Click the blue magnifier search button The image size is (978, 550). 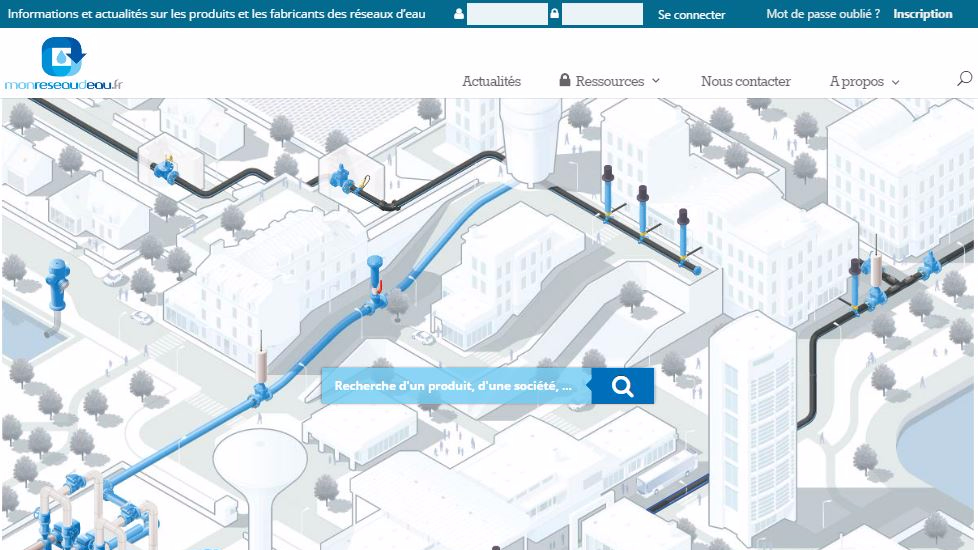[x=622, y=386]
